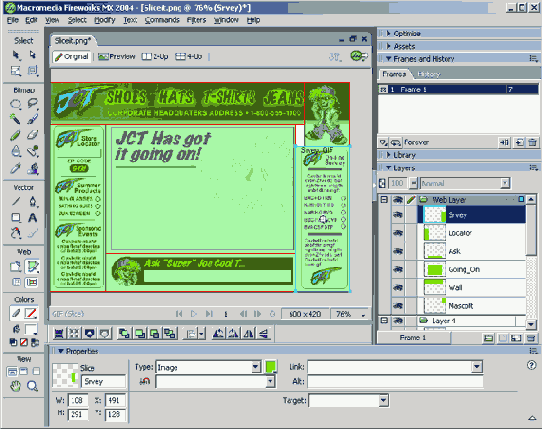
Task: Switch to the 2-Up view
Action: coord(155,56)
